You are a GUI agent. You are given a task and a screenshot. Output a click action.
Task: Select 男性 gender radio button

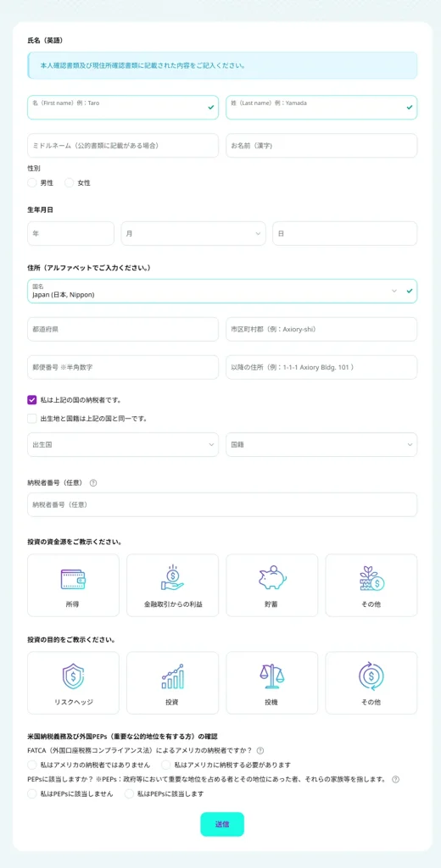pyautogui.click(x=31, y=183)
